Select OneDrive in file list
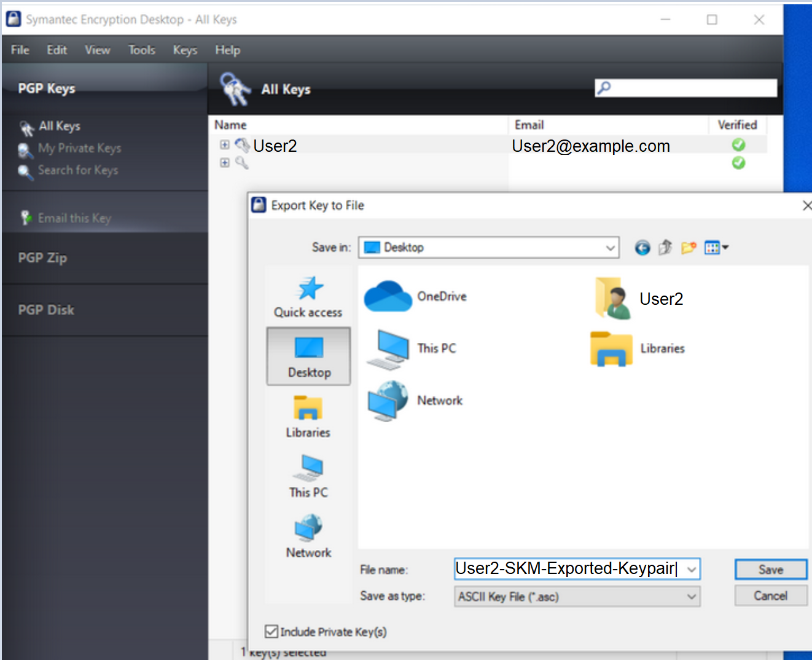The height and width of the screenshot is (660, 812). [415, 296]
